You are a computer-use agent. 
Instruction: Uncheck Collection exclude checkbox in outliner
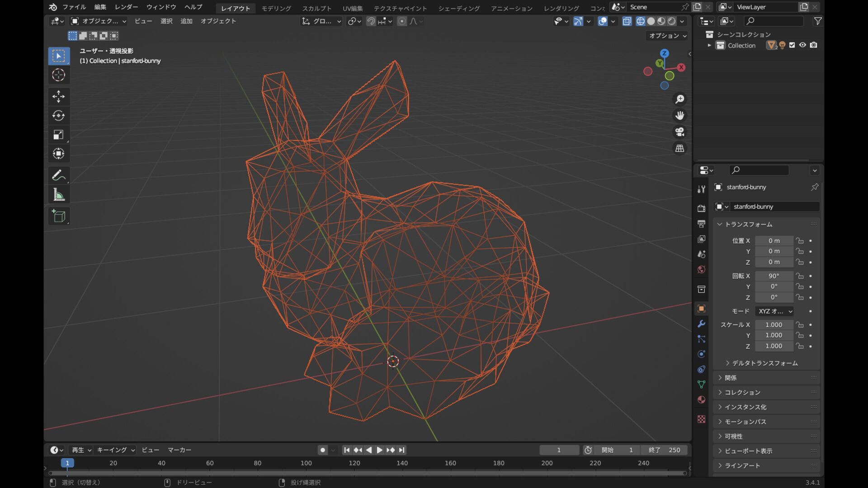point(792,45)
